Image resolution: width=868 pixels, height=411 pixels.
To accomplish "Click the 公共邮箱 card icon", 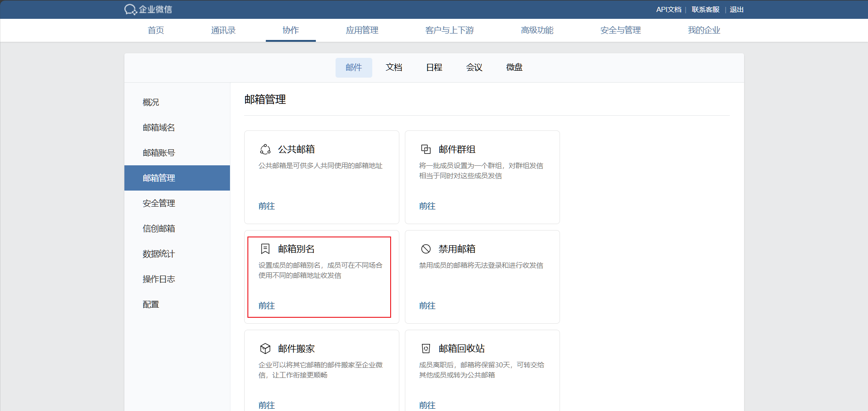I will pyautogui.click(x=265, y=149).
